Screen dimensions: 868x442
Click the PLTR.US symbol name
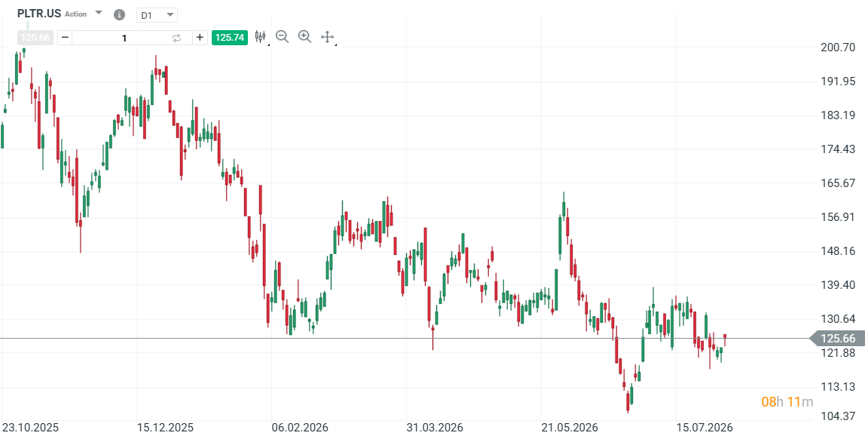38,14
